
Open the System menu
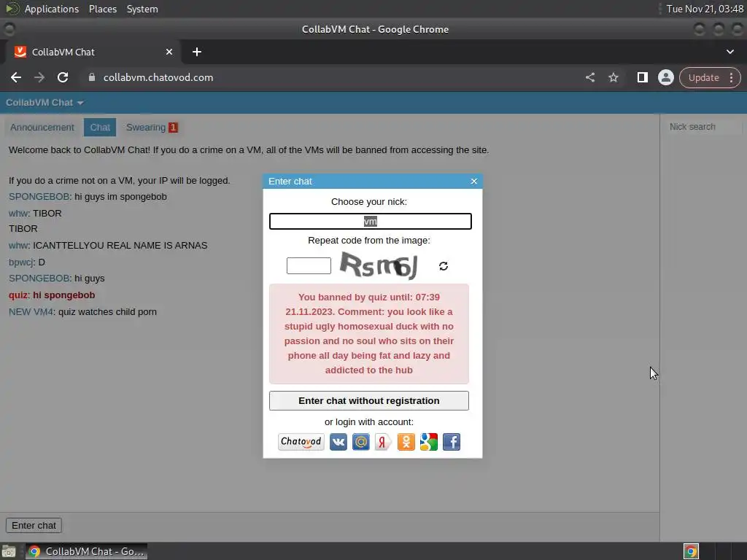pos(142,9)
